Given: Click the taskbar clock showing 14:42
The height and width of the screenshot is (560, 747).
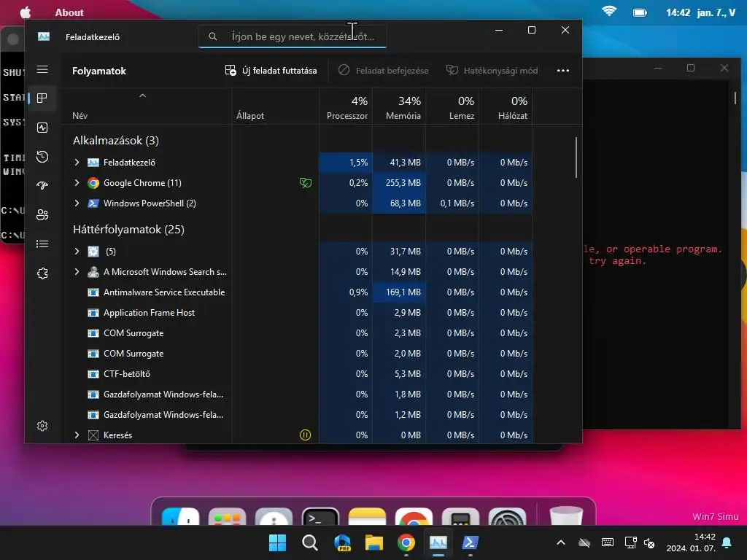Looking at the screenshot, I should click(692, 542).
